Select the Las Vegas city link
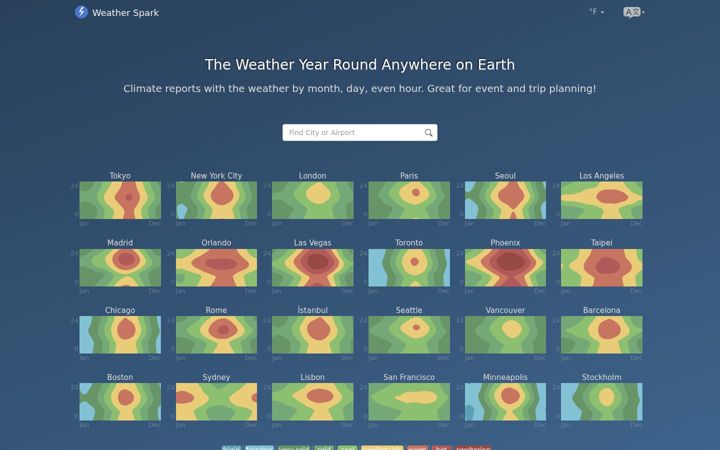This screenshot has height=450, width=720. coord(313,243)
